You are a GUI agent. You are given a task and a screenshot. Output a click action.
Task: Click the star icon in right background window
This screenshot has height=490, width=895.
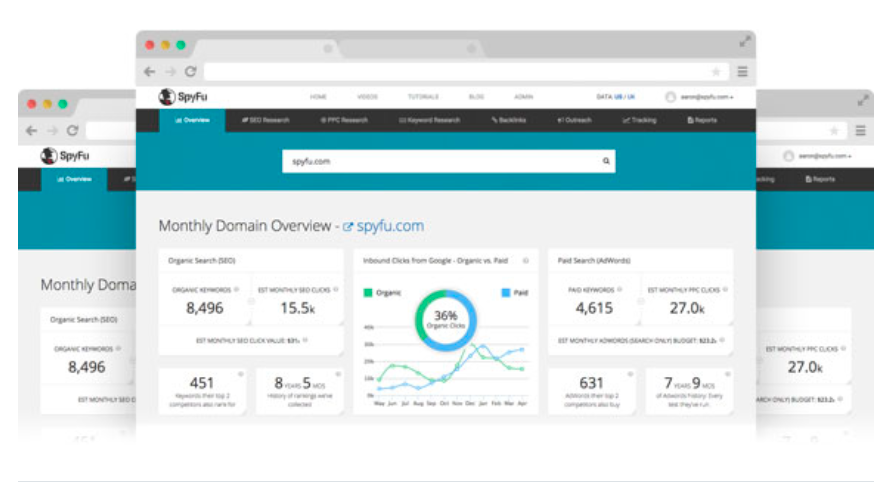(x=834, y=131)
